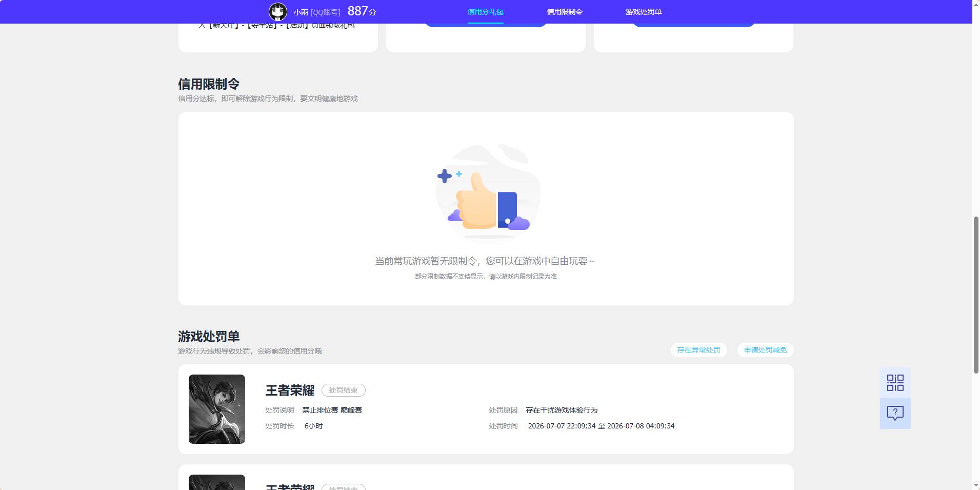Open the QR code icon on the right side

895,383
